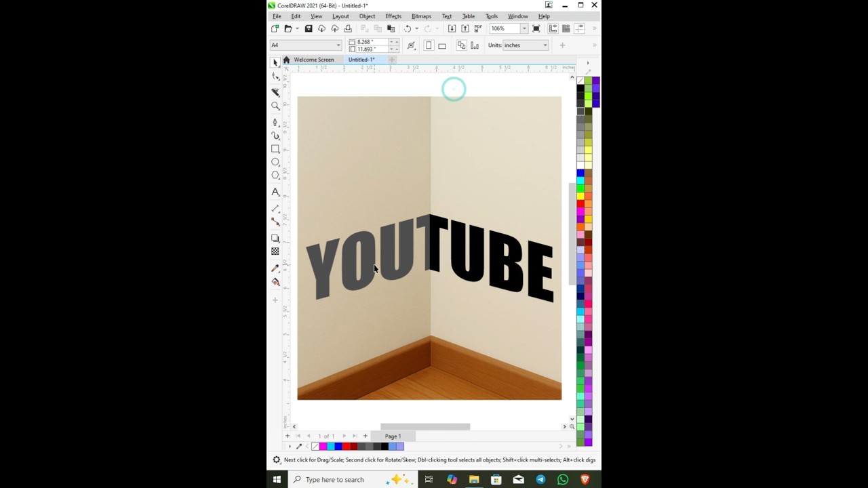
Task: Click the taskbar search box
Action: (x=353, y=479)
